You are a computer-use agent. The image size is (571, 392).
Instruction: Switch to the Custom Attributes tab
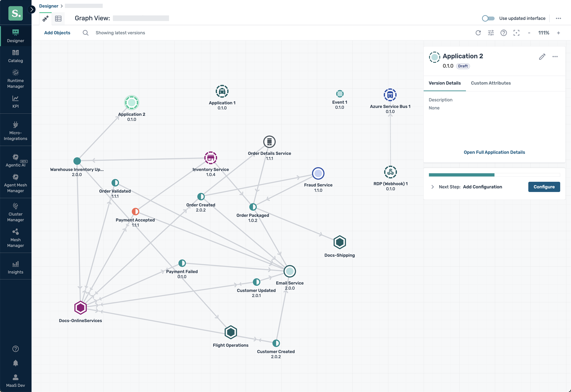pyautogui.click(x=491, y=83)
